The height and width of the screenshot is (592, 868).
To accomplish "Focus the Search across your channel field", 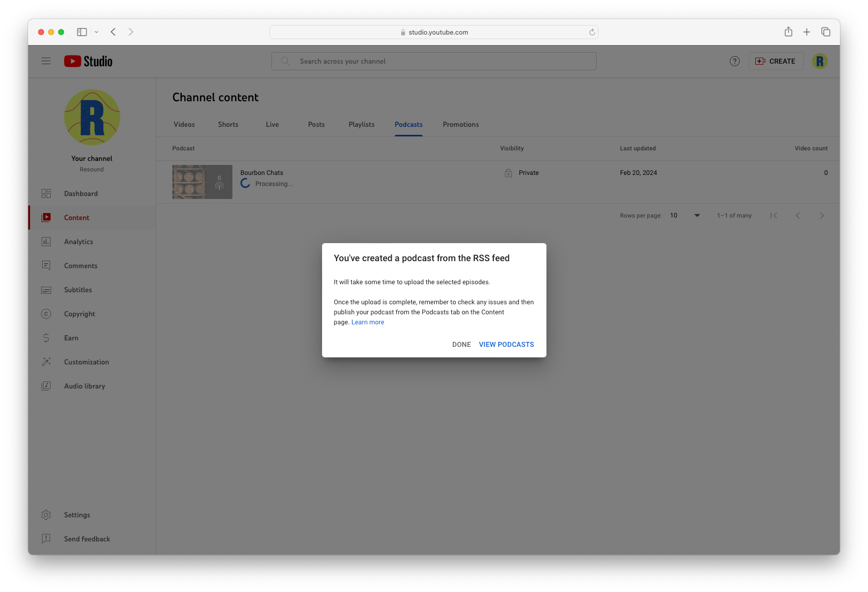I will pyautogui.click(x=434, y=61).
